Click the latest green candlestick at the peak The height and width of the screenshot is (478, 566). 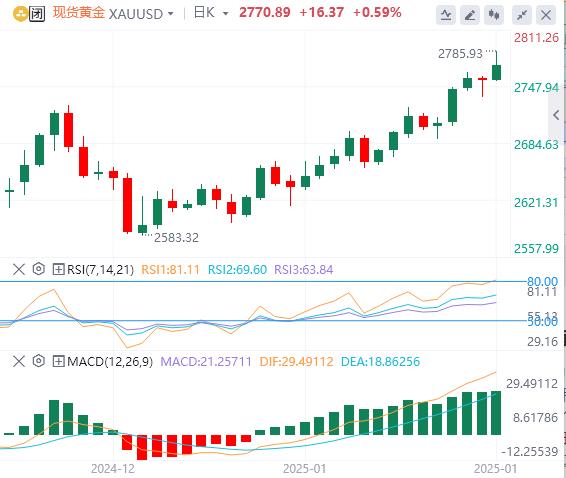pyautogui.click(x=497, y=72)
